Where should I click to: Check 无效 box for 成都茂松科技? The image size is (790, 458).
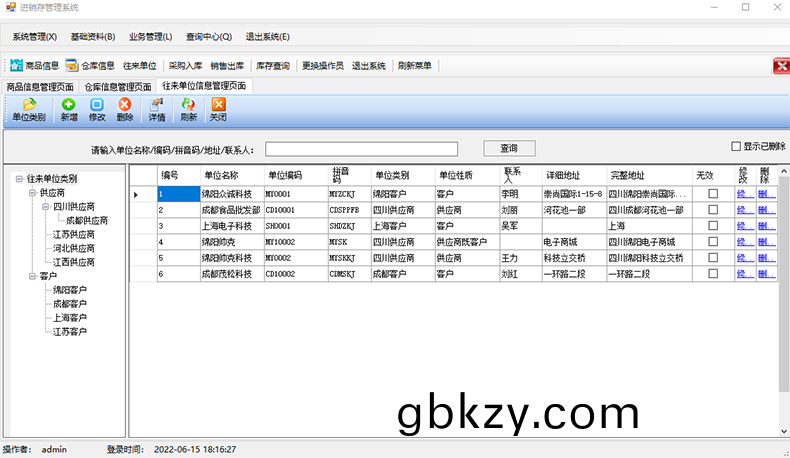713,274
